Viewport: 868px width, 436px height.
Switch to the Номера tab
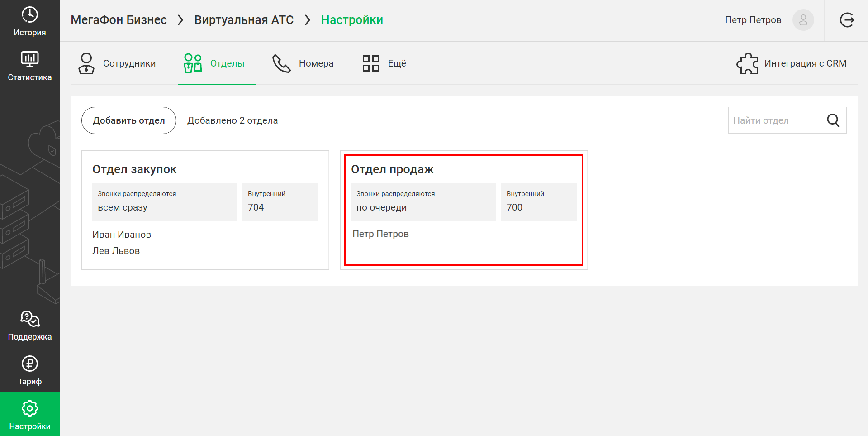pyautogui.click(x=303, y=63)
